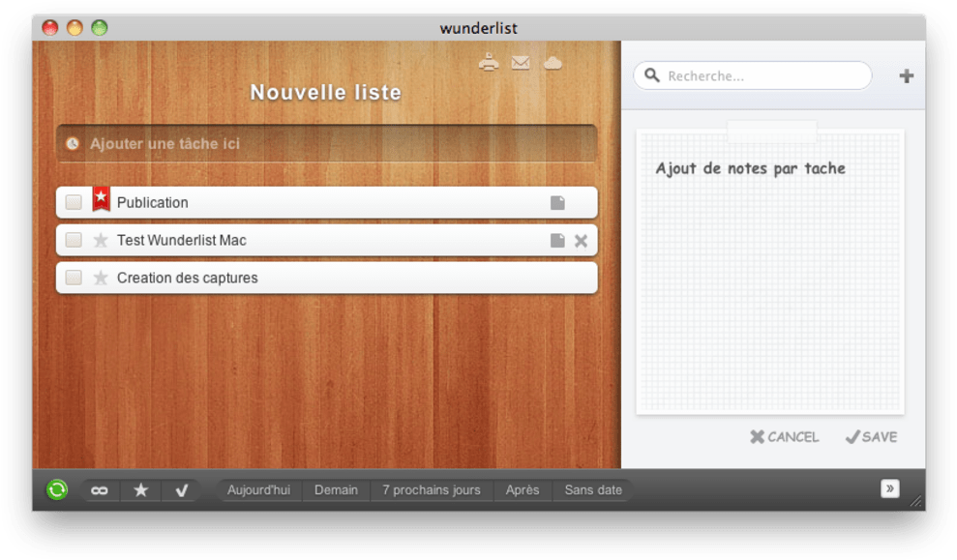Click the Ajouter une tâche ici field
The width and height of the screenshot is (957, 560).
326,143
